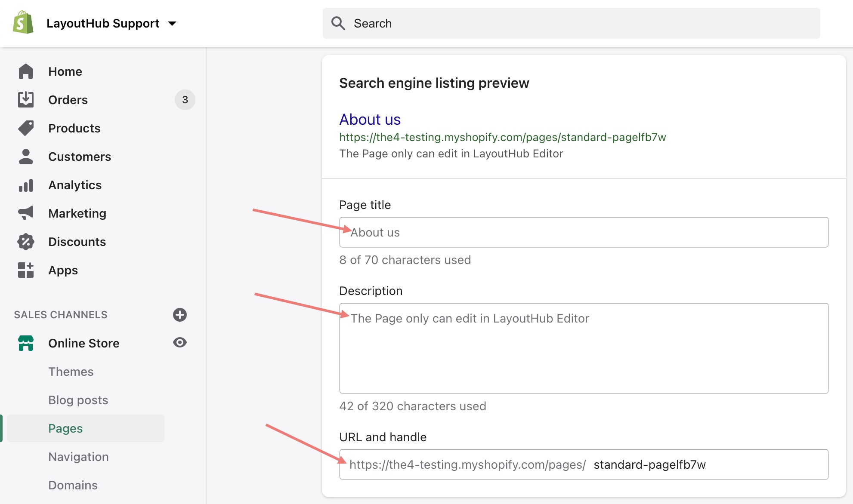
Task: Click the Products tag icon
Action: click(26, 128)
